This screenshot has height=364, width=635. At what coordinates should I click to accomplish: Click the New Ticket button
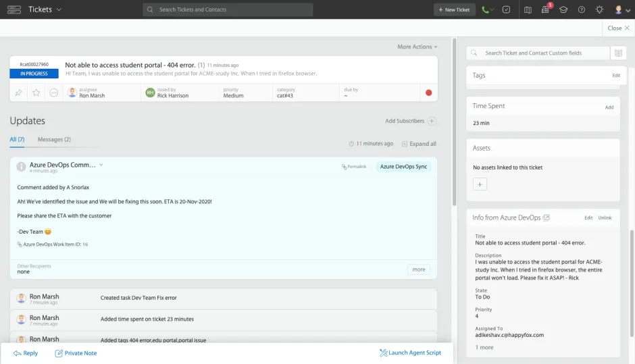point(454,9)
